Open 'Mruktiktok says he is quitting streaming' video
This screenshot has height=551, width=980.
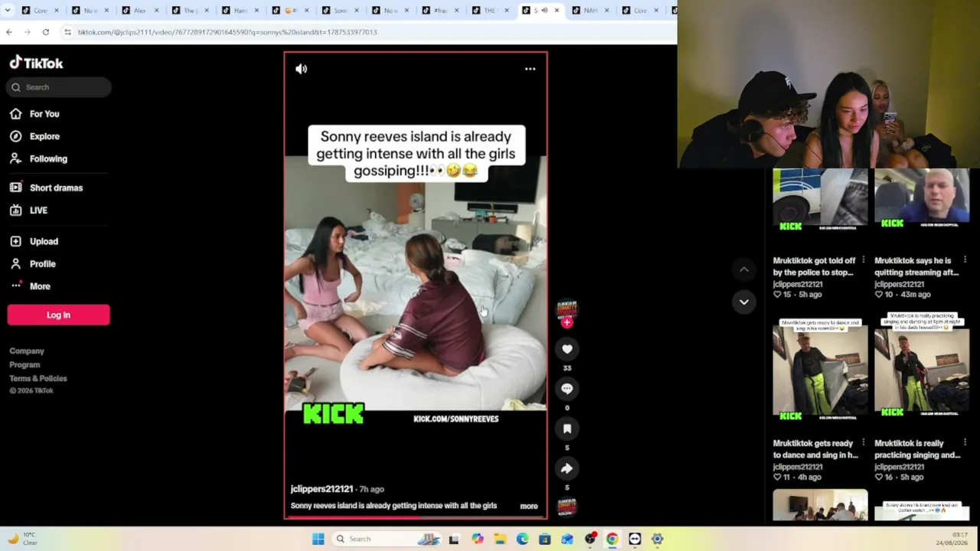(916, 266)
